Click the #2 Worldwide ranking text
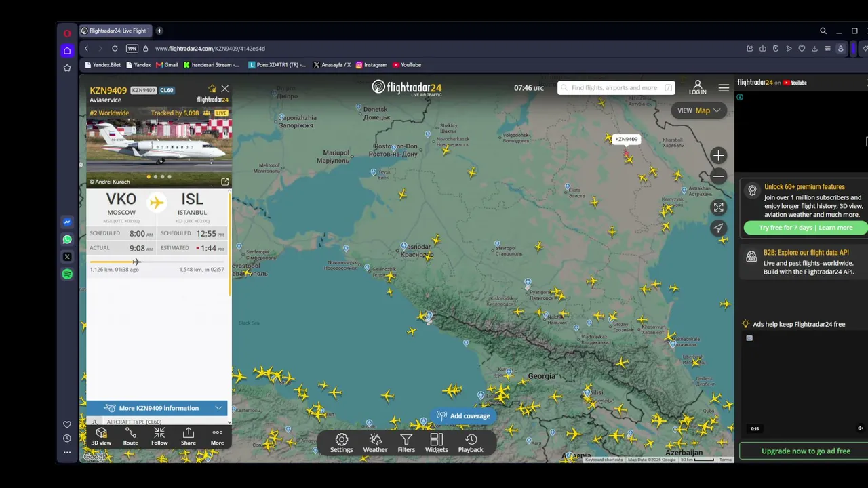The height and width of the screenshot is (488, 868). 109,113
